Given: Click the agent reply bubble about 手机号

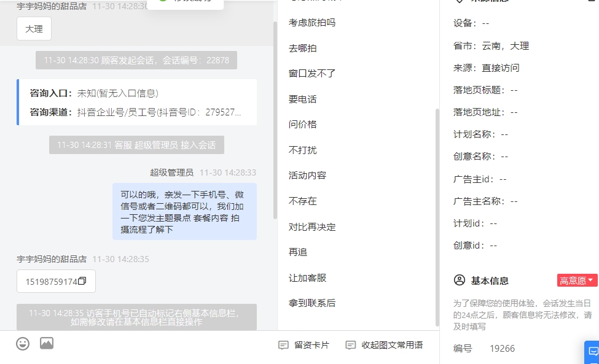Looking at the screenshot, I should (184, 211).
